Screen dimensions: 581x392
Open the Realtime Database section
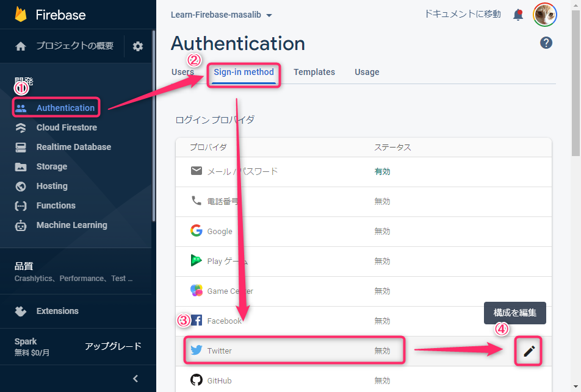74,147
